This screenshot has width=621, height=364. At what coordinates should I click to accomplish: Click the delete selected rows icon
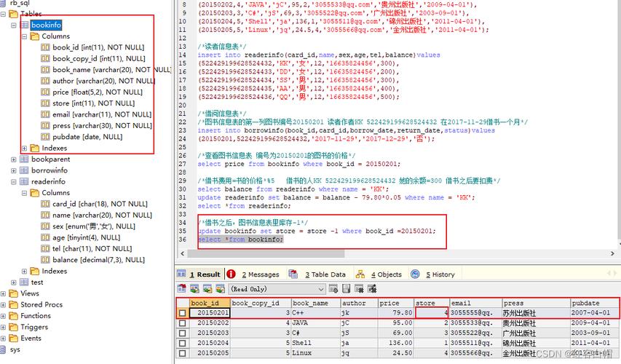click(359, 289)
